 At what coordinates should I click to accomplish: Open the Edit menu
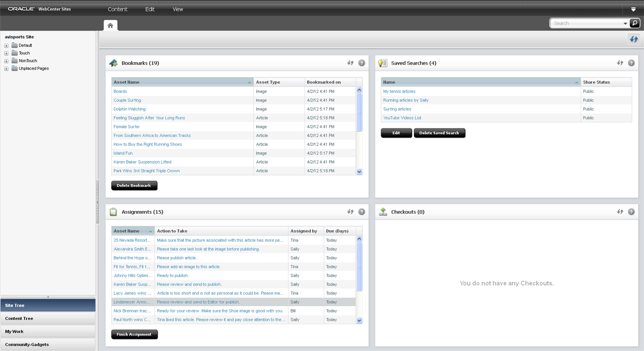150,9
